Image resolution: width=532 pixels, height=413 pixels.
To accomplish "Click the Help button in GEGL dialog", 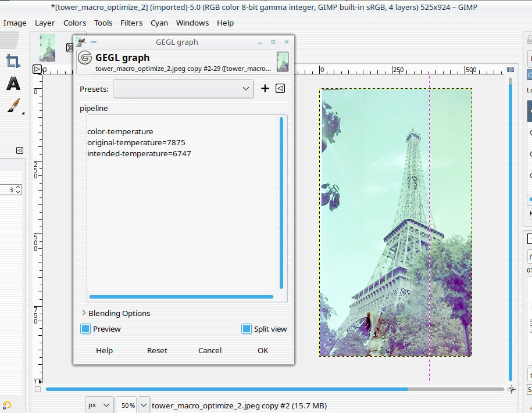I will pyautogui.click(x=104, y=351).
